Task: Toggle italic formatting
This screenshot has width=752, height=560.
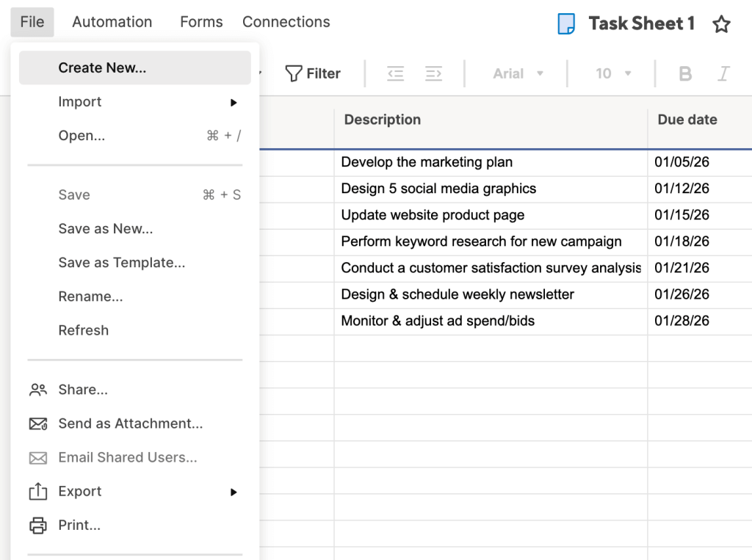Action: click(724, 73)
